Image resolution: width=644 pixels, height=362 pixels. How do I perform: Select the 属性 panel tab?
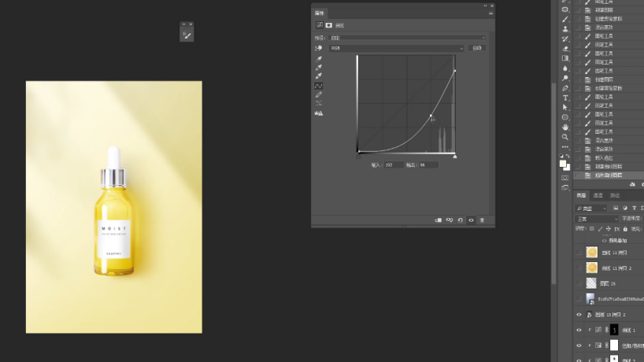319,13
